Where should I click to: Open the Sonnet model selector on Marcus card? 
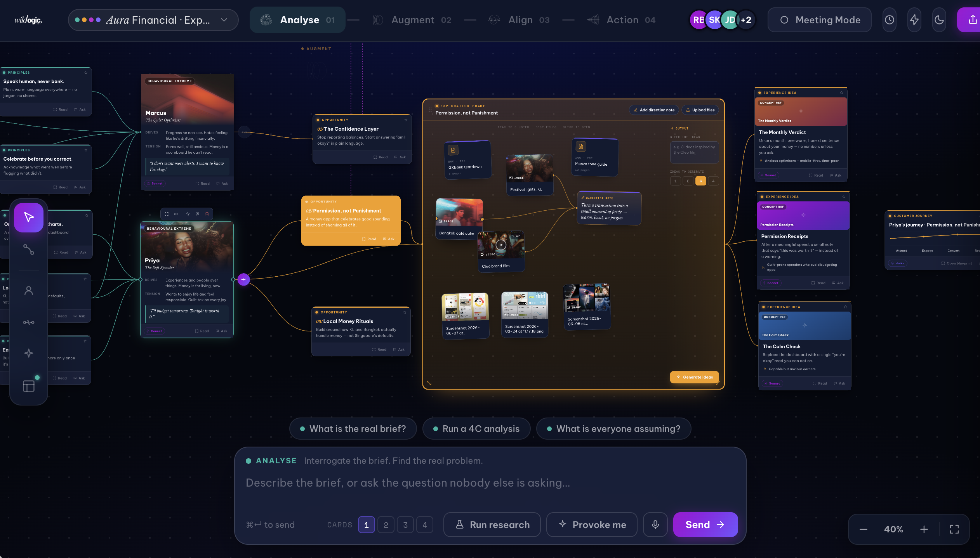pyautogui.click(x=155, y=184)
